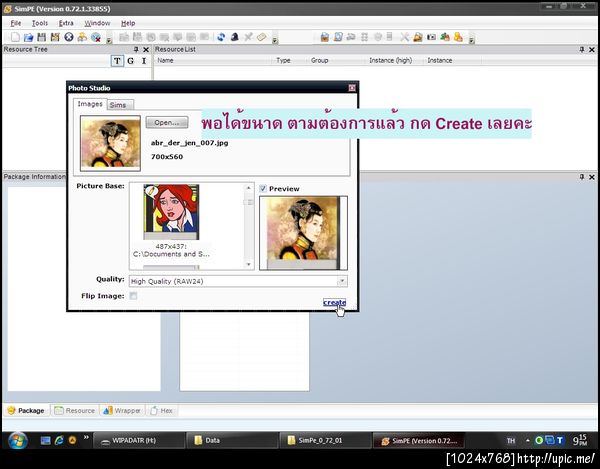The image size is (600, 469).
Task: Pin the Resource List panel
Action: (582, 49)
